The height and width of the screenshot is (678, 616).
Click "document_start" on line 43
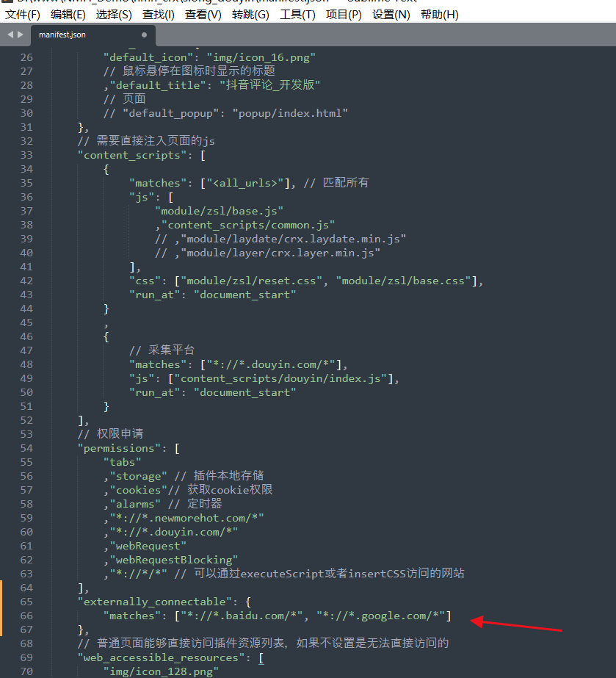[245, 295]
